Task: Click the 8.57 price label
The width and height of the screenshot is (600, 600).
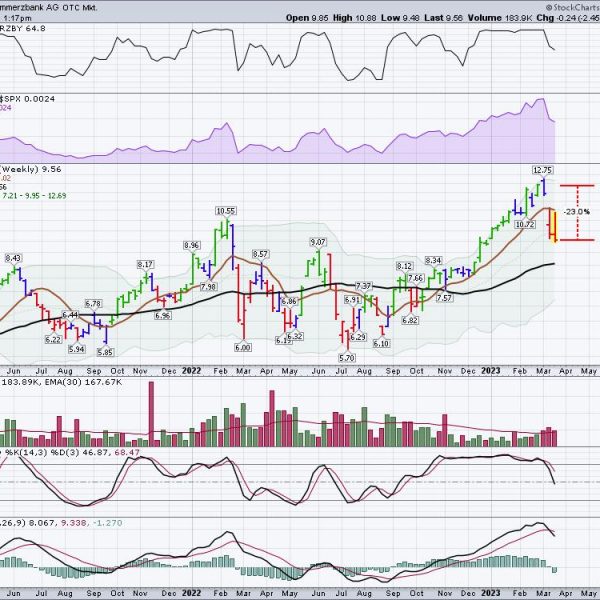Action: click(x=260, y=254)
